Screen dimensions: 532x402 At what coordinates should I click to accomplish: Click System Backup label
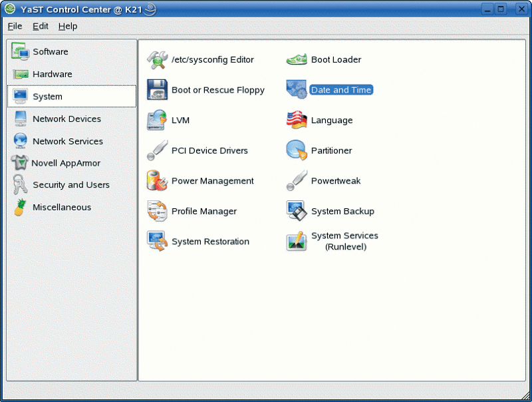pos(342,211)
